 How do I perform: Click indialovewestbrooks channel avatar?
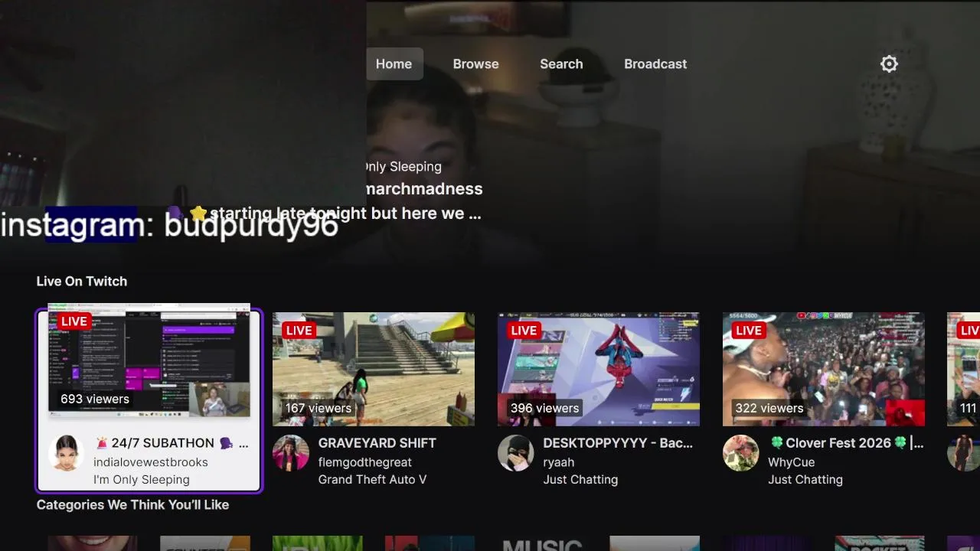click(x=66, y=452)
